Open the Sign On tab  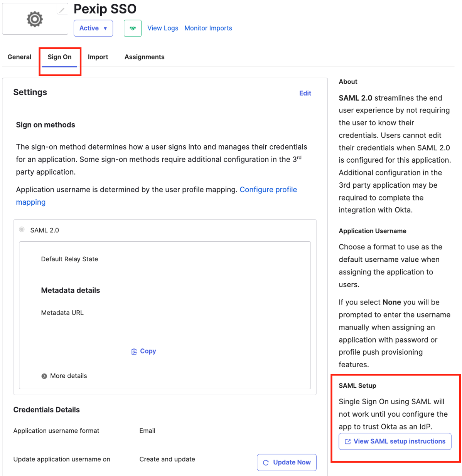click(x=60, y=57)
